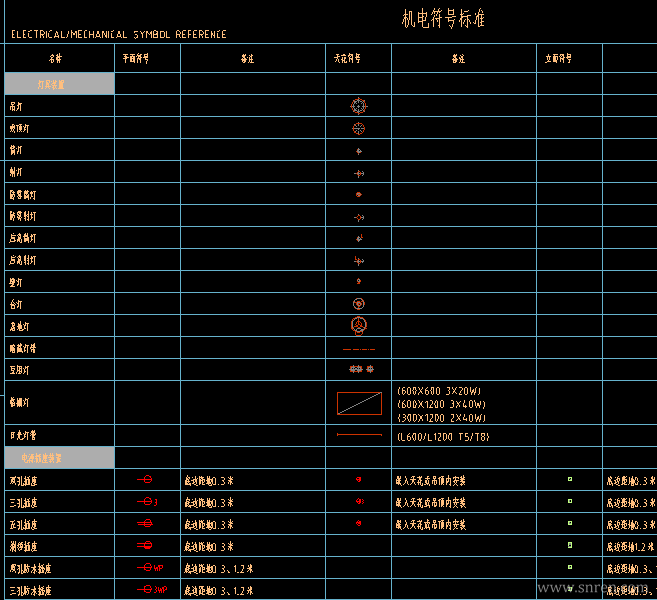The width and height of the screenshot is (657, 600).
Task: Select the 防雾筒灯 ceiling symbol
Action: (359, 194)
